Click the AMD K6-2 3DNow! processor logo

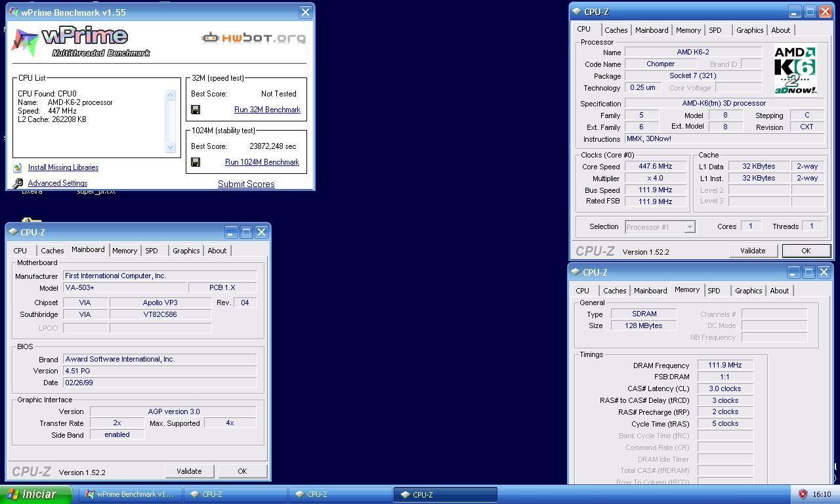795,70
